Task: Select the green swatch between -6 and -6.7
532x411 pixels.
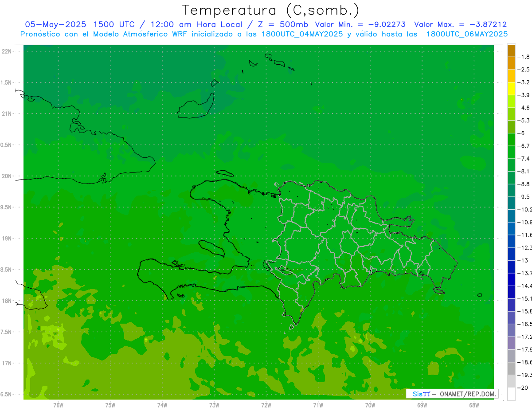Action: point(511,140)
